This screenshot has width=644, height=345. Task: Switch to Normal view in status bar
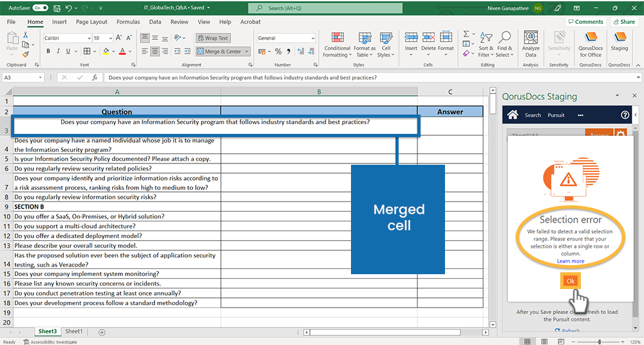coord(527,341)
